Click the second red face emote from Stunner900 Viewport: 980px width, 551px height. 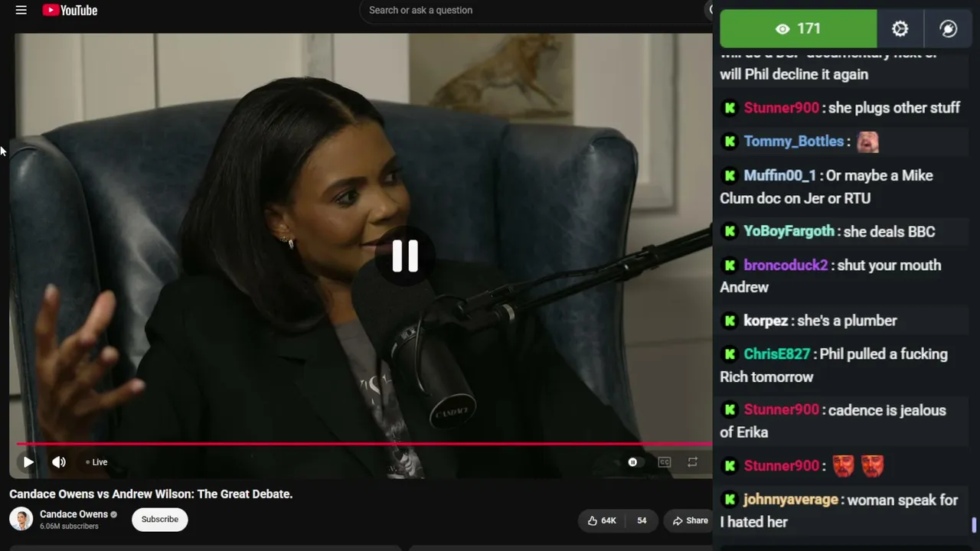872,465
